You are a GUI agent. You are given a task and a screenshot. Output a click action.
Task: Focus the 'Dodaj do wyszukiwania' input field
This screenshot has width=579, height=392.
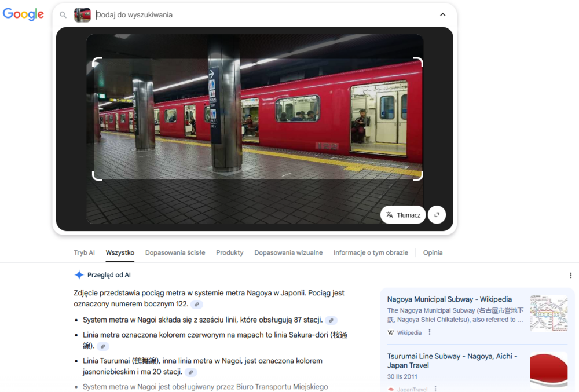coord(261,15)
